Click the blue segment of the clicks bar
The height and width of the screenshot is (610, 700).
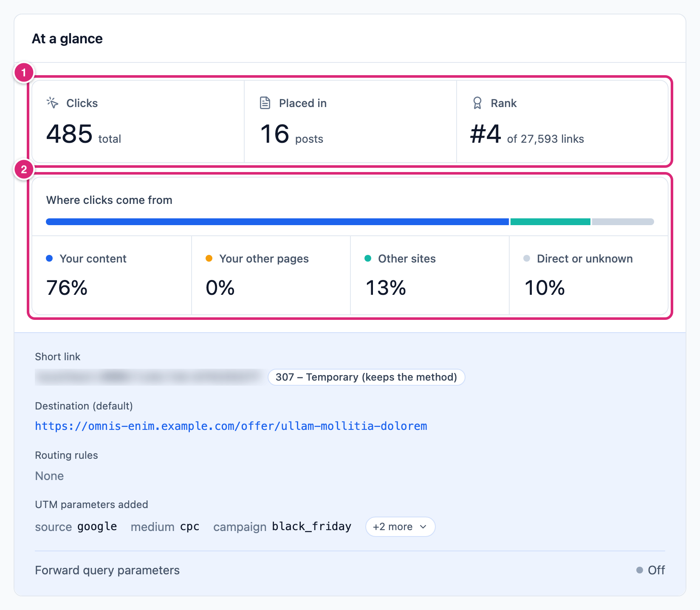point(277,222)
